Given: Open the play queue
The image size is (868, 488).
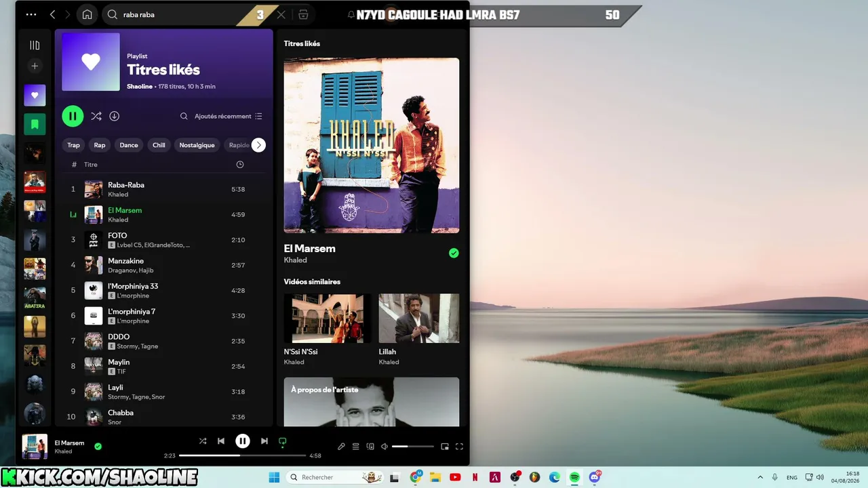Looking at the screenshot, I should (x=355, y=447).
